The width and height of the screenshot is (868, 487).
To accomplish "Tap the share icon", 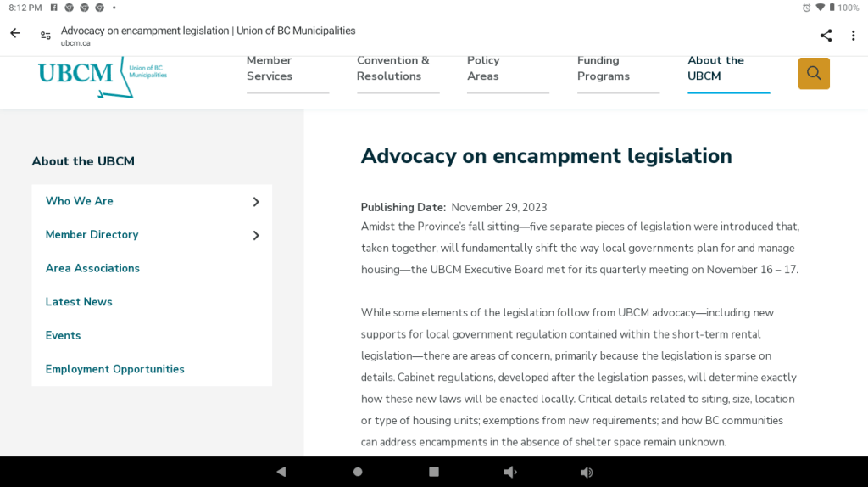I will (826, 36).
